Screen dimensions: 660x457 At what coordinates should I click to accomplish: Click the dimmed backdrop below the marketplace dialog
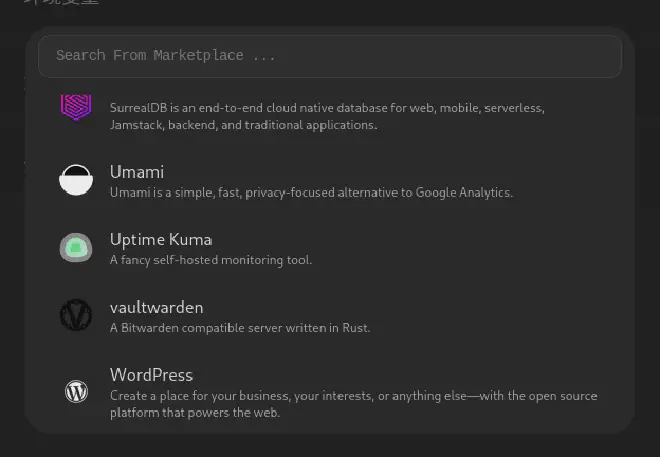pos(330,446)
